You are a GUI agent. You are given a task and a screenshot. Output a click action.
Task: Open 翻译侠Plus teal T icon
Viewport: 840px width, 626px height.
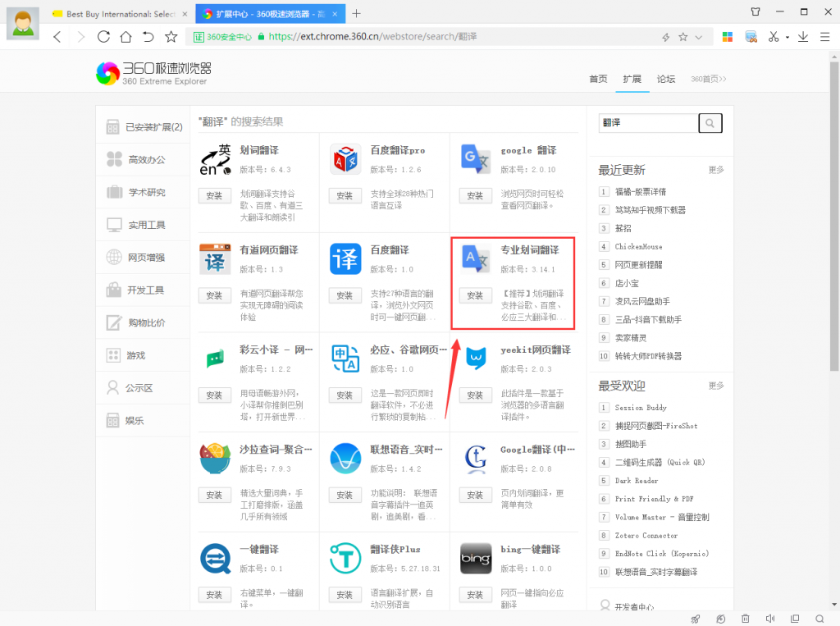pyautogui.click(x=345, y=558)
